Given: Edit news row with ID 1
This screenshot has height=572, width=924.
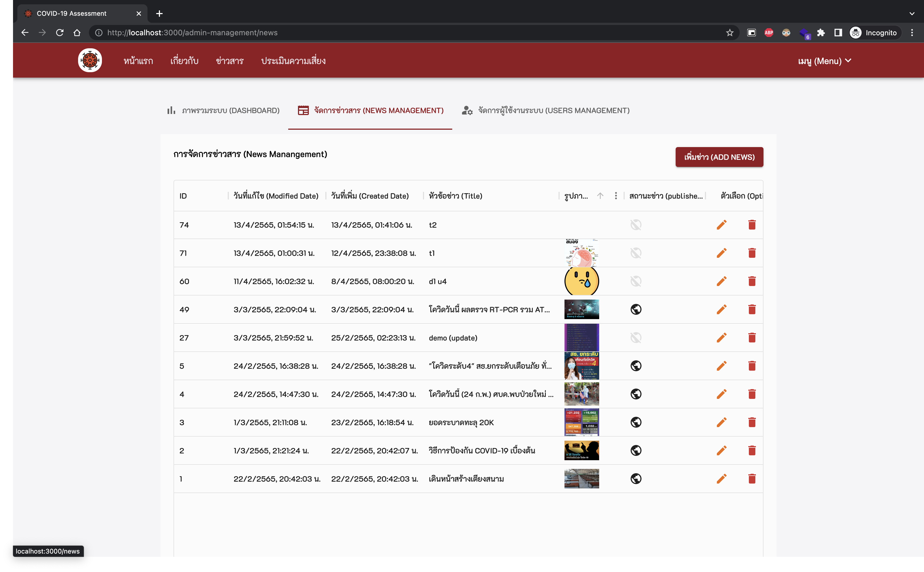Looking at the screenshot, I should 721,479.
